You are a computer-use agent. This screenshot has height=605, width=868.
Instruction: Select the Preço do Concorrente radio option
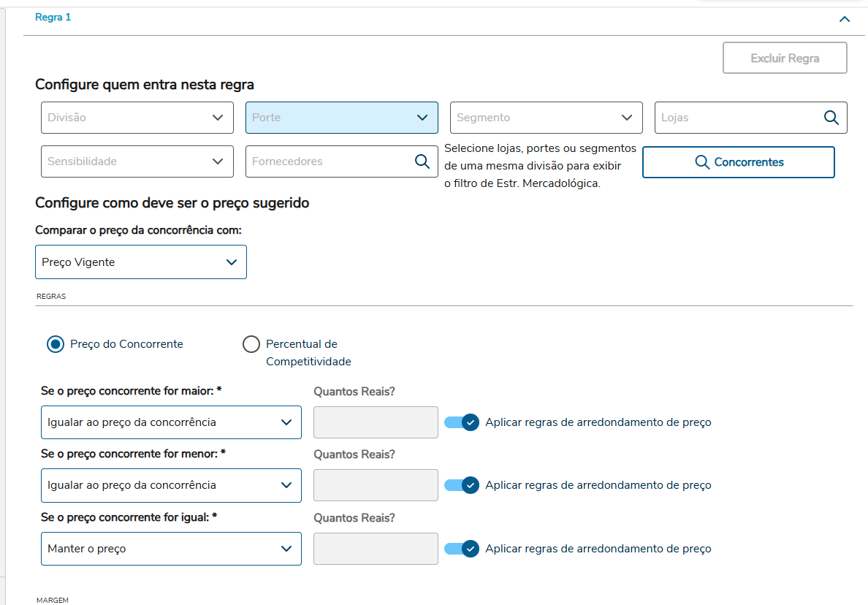(x=56, y=344)
